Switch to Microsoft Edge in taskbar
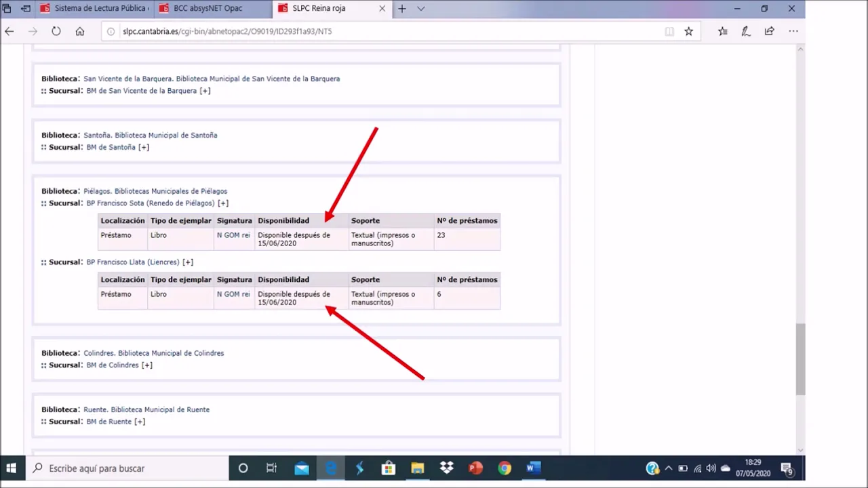This screenshot has height=488, width=868. click(330, 468)
